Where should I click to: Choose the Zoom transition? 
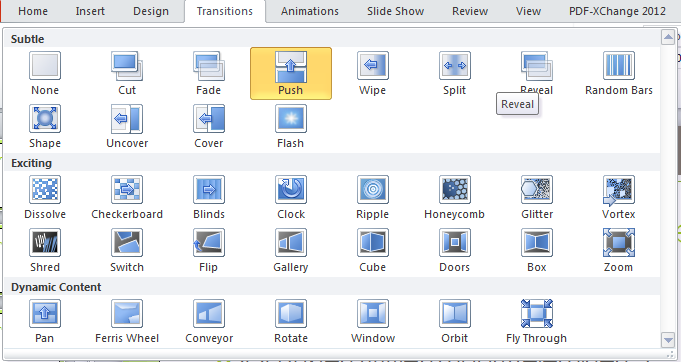(x=618, y=250)
